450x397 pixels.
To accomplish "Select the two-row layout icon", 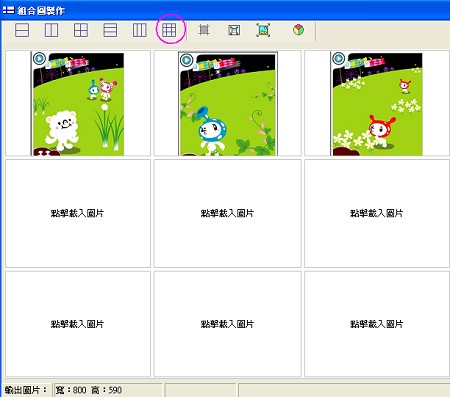I will pyautogui.click(x=22, y=30).
